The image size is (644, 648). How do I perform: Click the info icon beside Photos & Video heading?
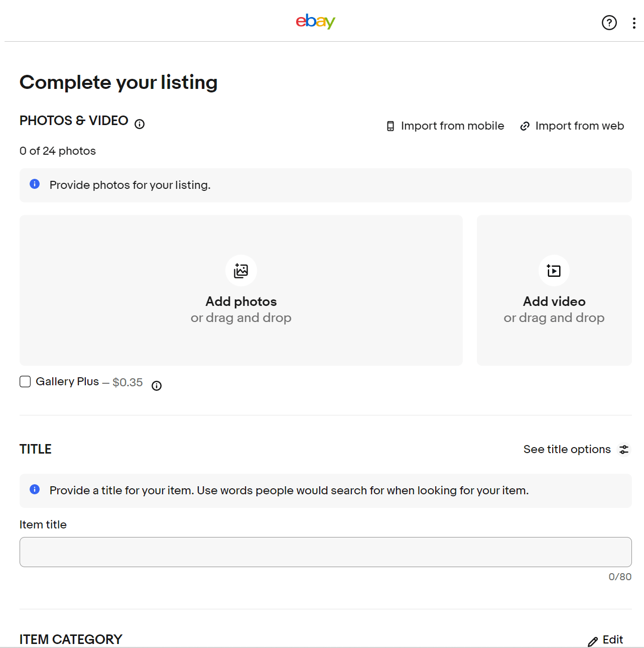139,124
